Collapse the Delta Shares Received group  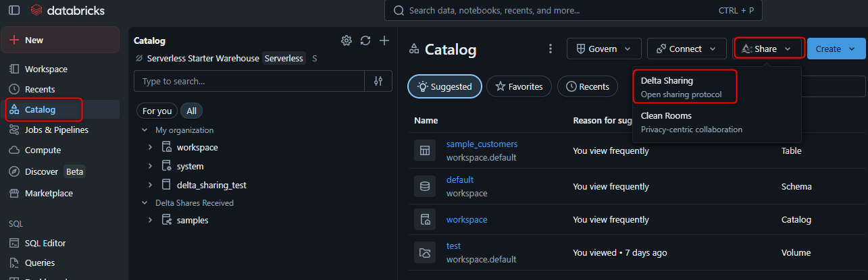tap(145, 202)
